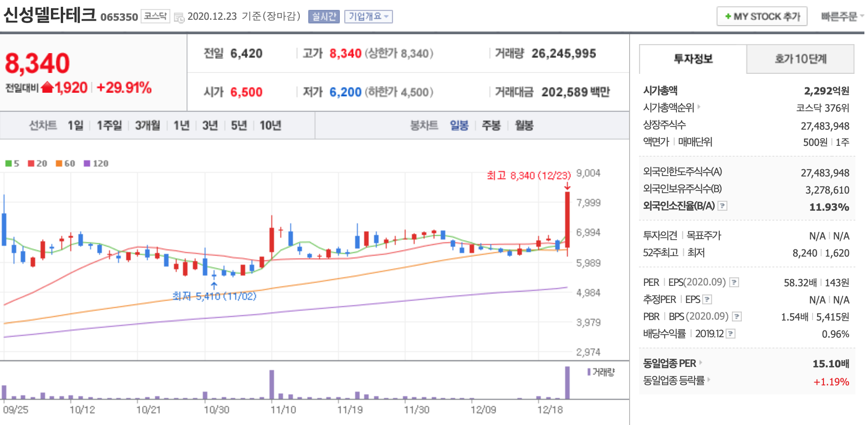Select the 월봉 monthly candle chart

pos(524,125)
